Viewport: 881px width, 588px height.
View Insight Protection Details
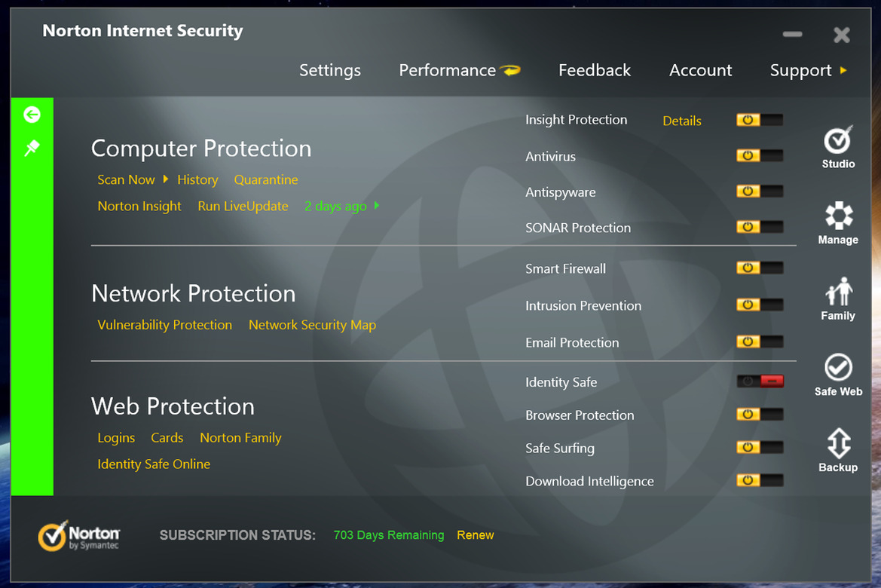tap(681, 121)
